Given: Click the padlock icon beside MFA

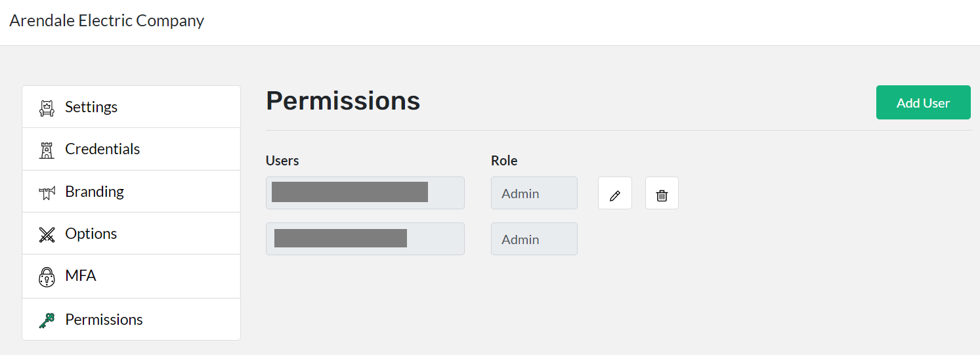Looking at the screenshot, I should pyautogui.click(x=47, y=276).
